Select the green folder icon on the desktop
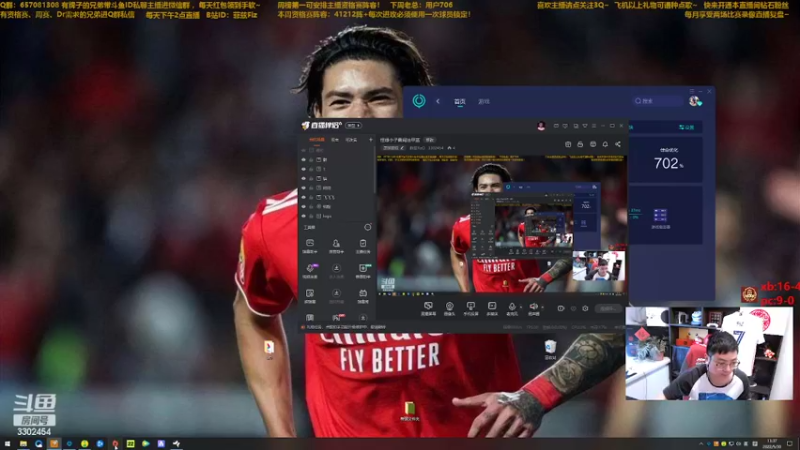Screen dimensions: 800x450 [x=409, y=411]
